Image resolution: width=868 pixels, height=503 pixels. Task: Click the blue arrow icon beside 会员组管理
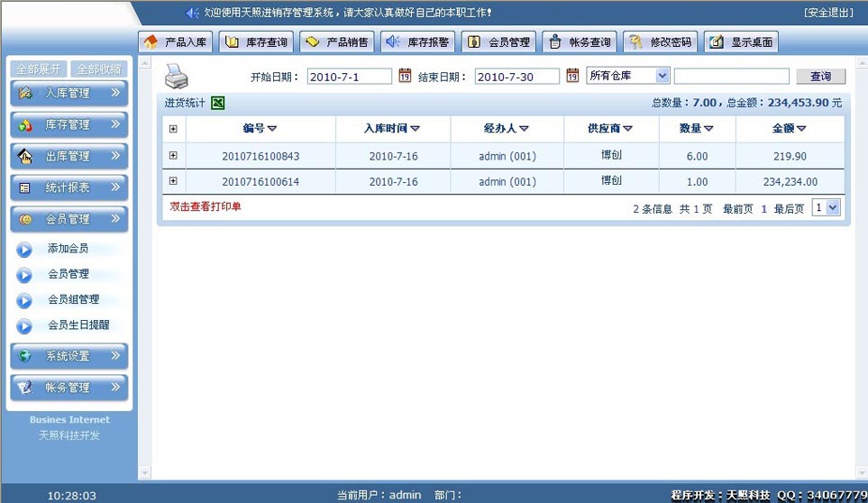23,300
